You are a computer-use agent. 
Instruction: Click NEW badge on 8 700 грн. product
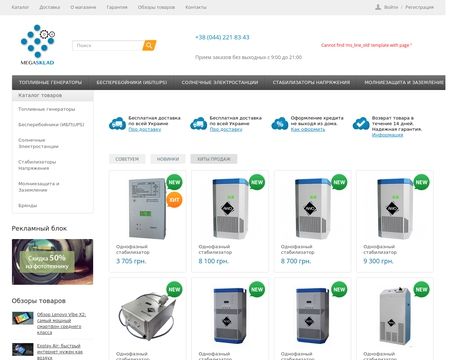pyautogui.click(x=339, y=182)
